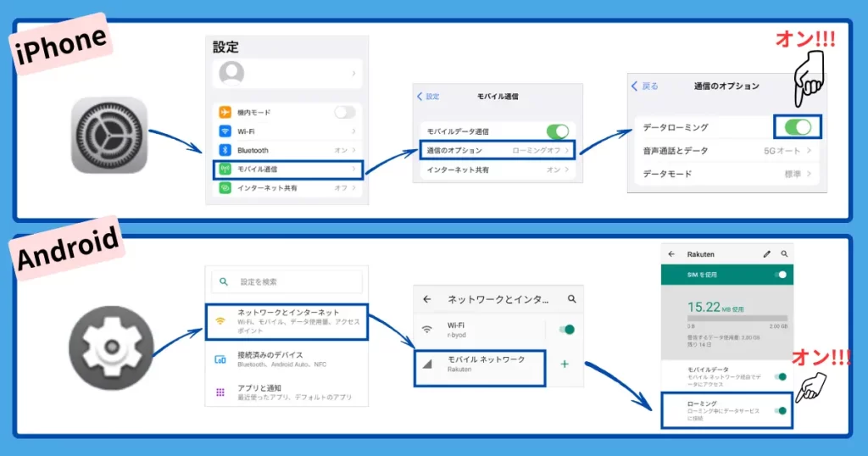Tap the blue Bluetooth icon

[x=225, y=150]
